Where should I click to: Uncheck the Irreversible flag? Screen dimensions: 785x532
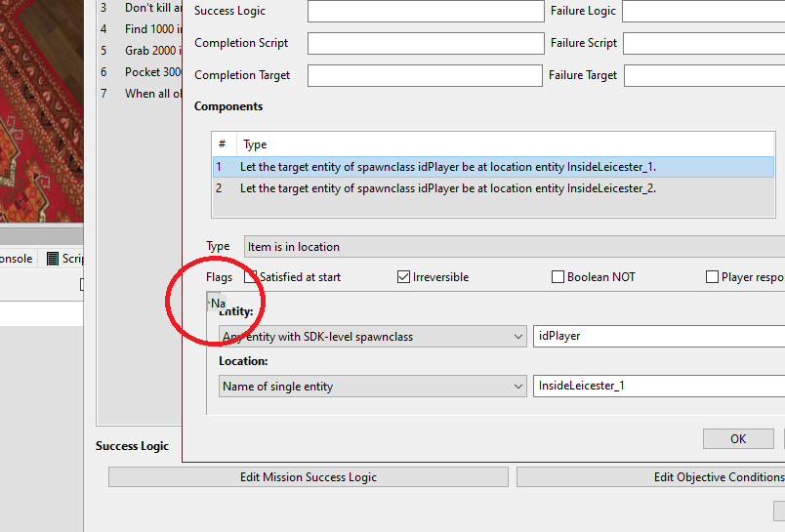coord(403,277)
